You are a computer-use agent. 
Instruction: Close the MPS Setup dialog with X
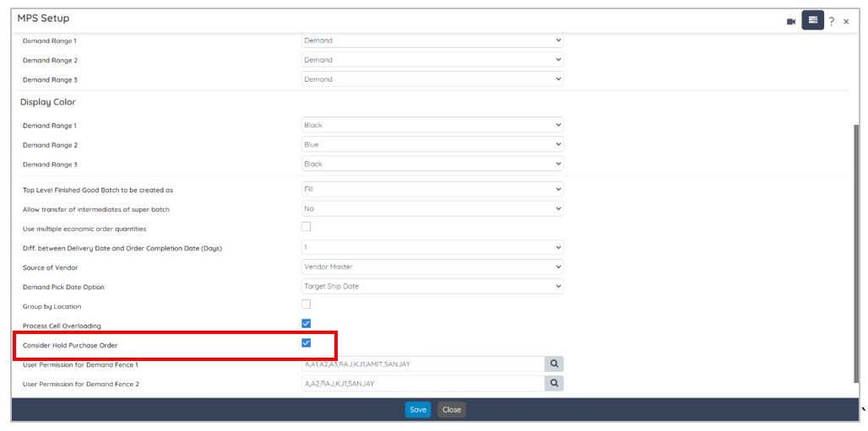(846, 22)
